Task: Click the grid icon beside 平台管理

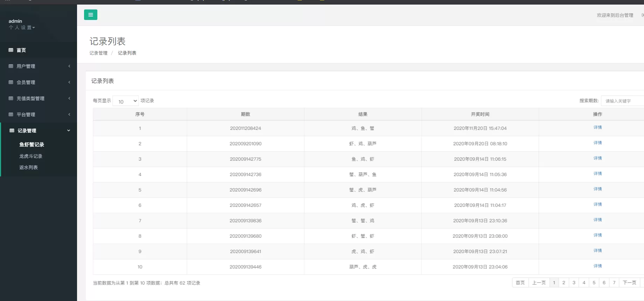Action: (11, 114)
